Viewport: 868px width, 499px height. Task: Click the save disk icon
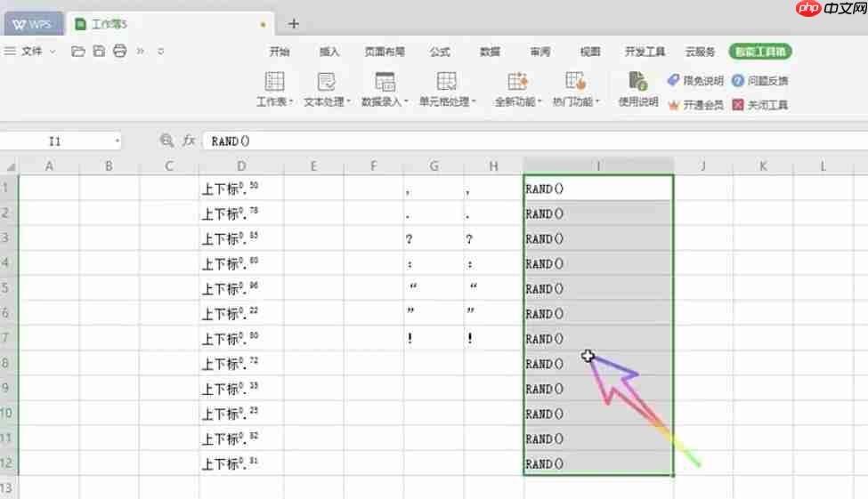[x=99, y=52]
